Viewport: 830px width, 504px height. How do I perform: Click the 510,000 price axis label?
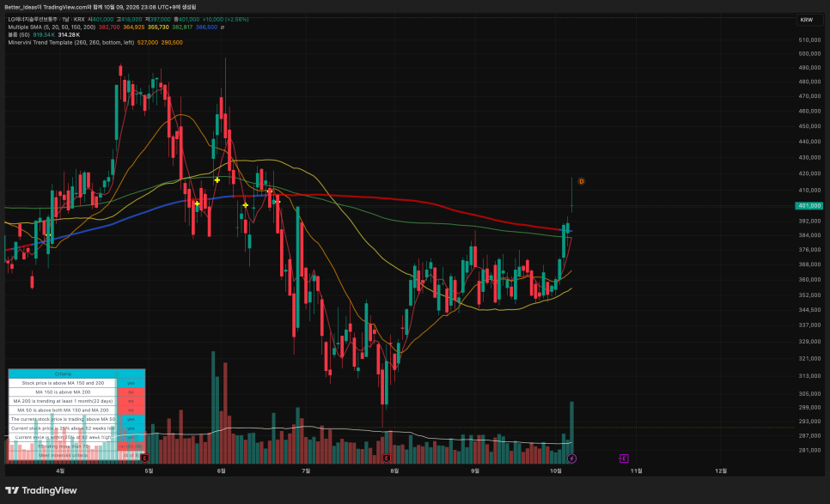pyautogui.click(x=809, y=40)
